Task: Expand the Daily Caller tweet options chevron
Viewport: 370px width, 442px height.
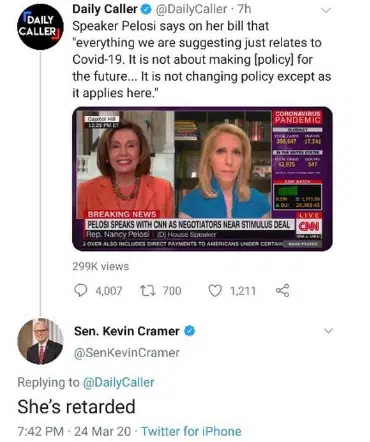Action: [326, 10]
